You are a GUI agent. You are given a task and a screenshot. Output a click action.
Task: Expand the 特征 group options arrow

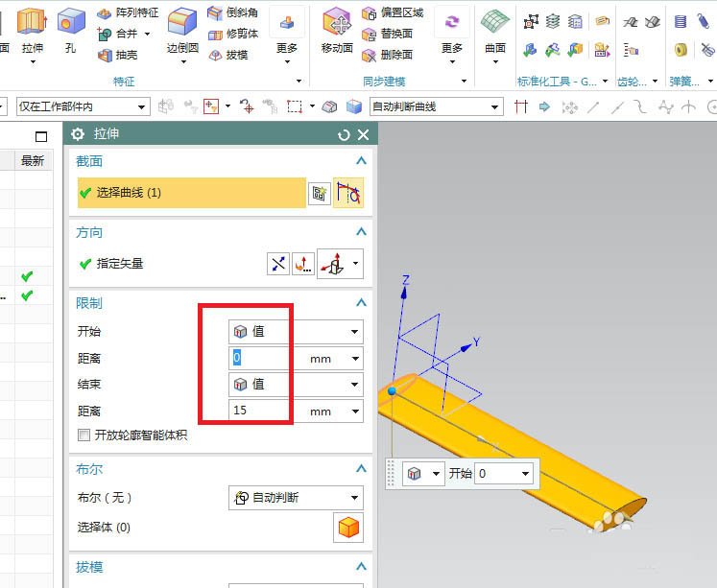click(x=299, y=82)
